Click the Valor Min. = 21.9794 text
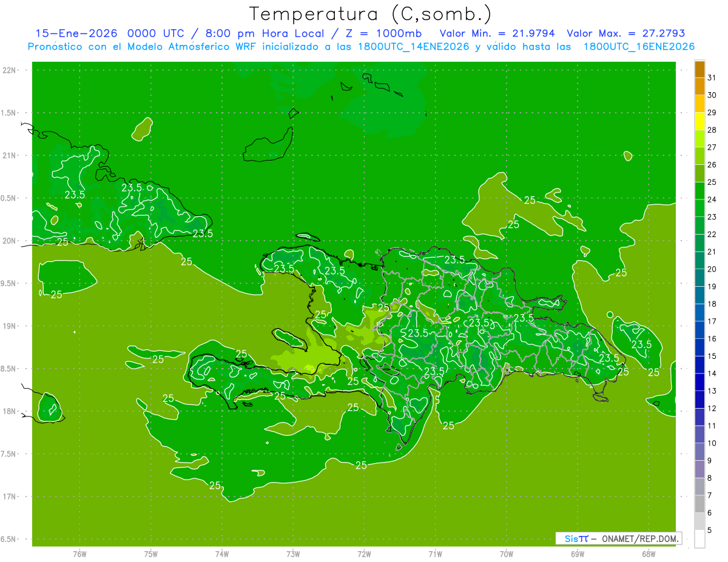 tap(497, 33)
